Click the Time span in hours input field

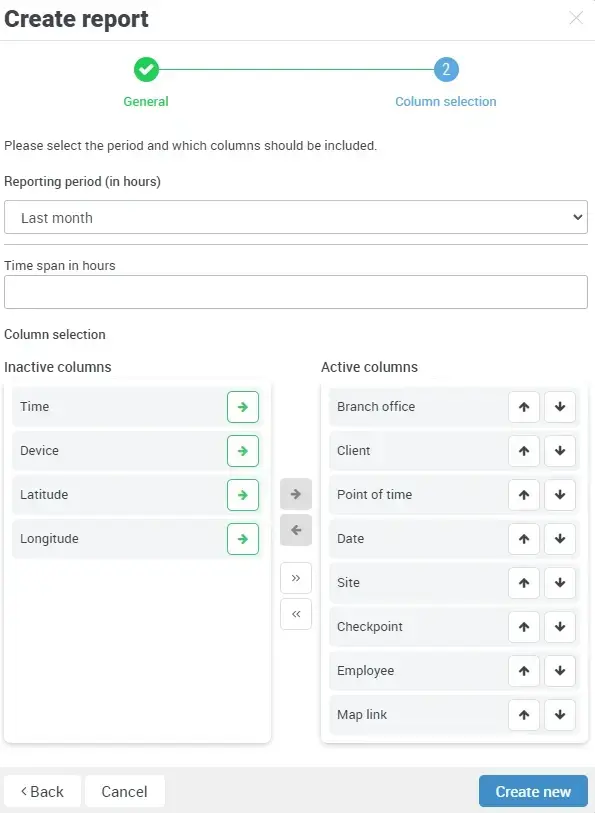pos(296,291)
